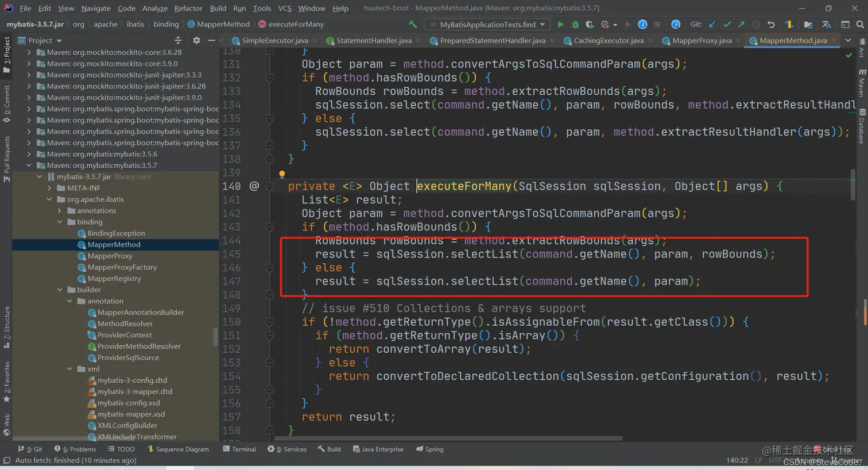Expand the META-INF folder
This screenshot has width=868, height=470.
click(x=49, y=188)
